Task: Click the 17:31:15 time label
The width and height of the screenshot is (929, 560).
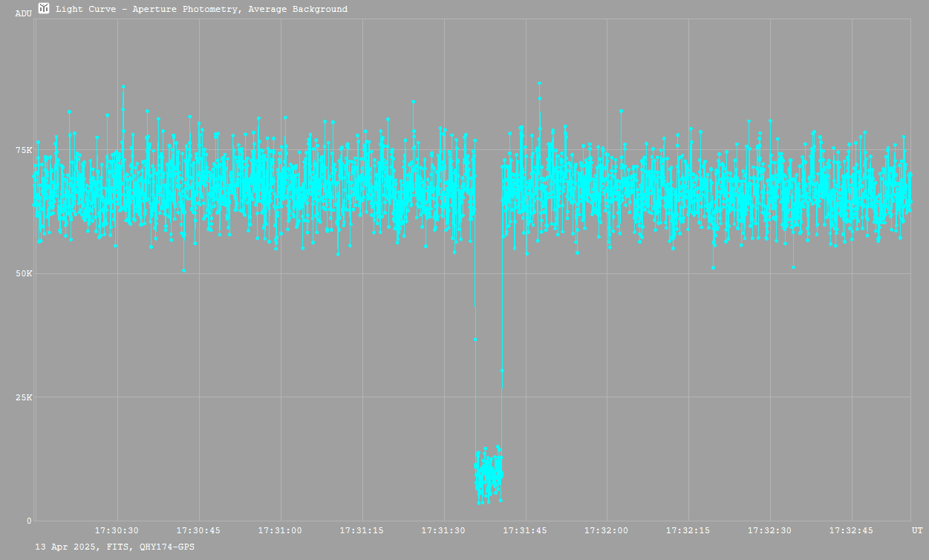Action: [362, 530]
